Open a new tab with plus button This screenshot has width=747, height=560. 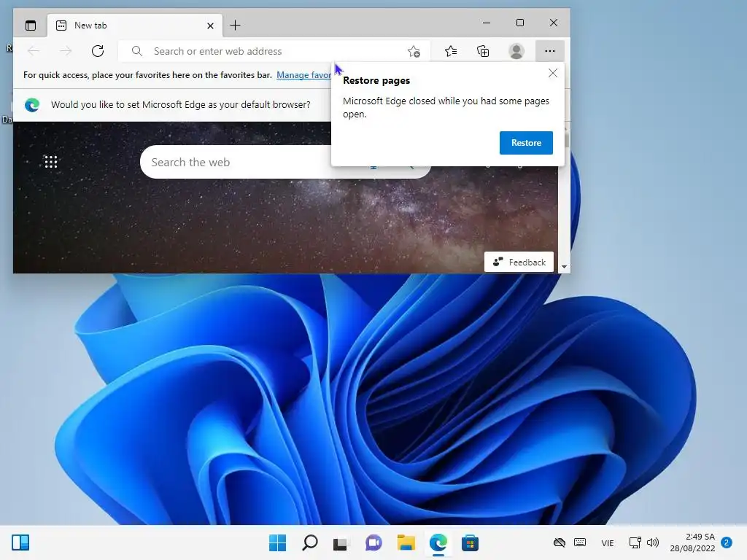point(236,26)
